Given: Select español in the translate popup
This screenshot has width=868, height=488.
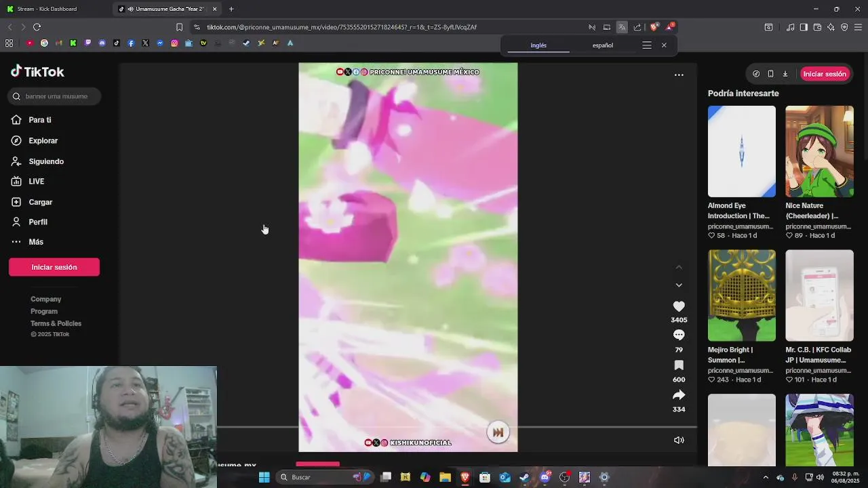Looking at the screenshot, I should coord(603,45).
